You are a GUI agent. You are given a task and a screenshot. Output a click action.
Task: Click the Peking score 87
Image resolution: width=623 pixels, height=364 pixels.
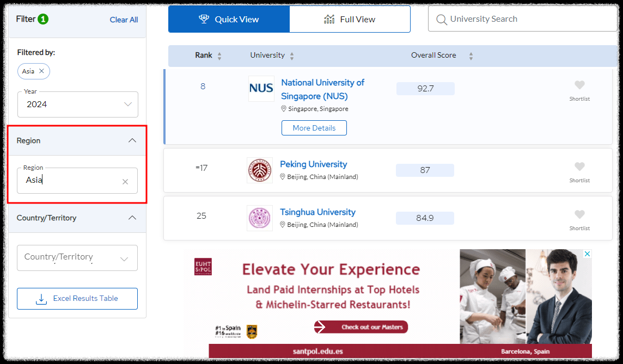[x=425, y=170]
